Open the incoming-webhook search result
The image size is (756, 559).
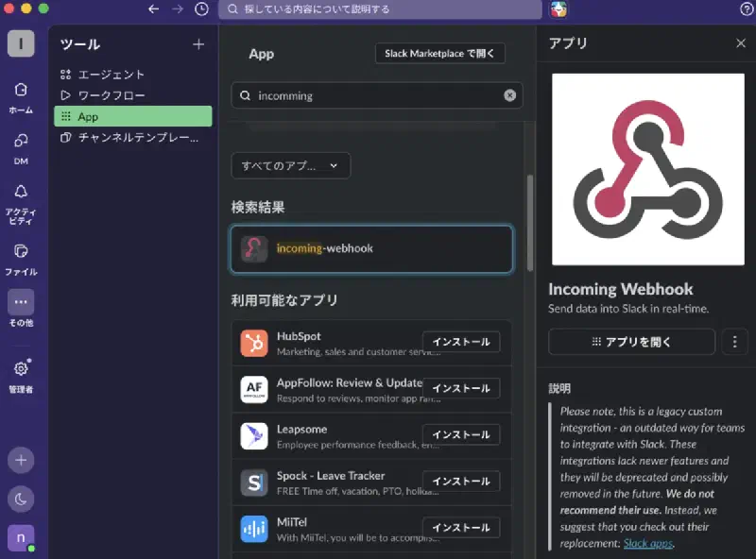click(x=371, y=248)
